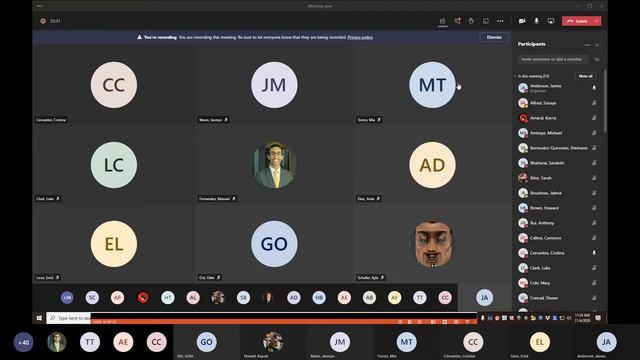Toggle the microphone in meeting toolbar
Viewport: 640px width, 360px height.
pos(536,21)
